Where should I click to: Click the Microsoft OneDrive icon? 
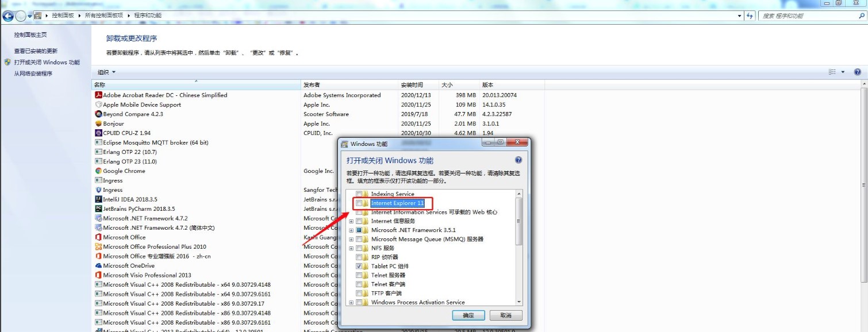[x=98, y=266]
